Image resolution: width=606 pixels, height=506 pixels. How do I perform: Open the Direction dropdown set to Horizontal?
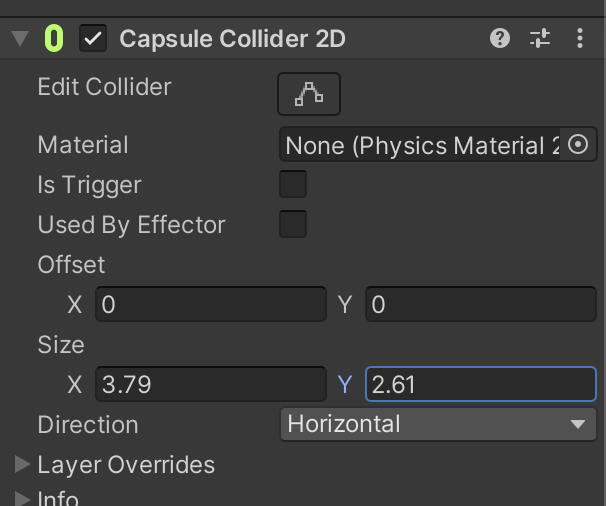[x=438, y=424]
